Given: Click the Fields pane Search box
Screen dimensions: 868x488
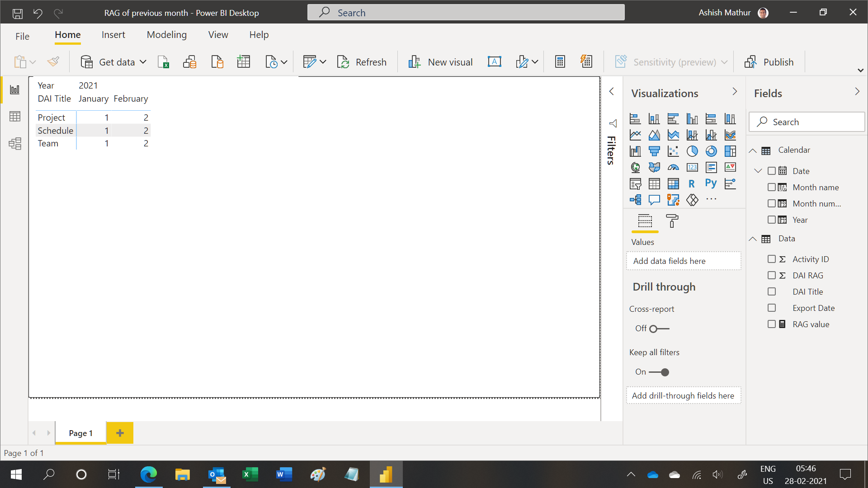Looking at the screenshot, I should click(807, 122).
